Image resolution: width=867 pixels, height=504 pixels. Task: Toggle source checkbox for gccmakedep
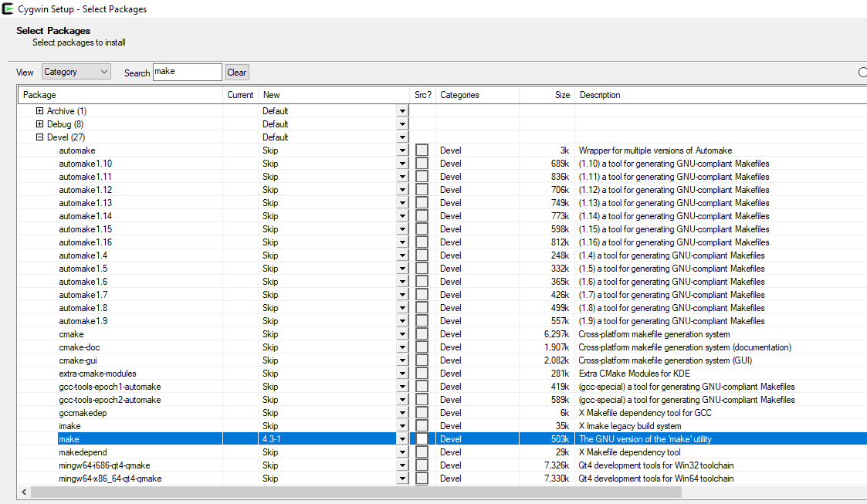[422, 413]
